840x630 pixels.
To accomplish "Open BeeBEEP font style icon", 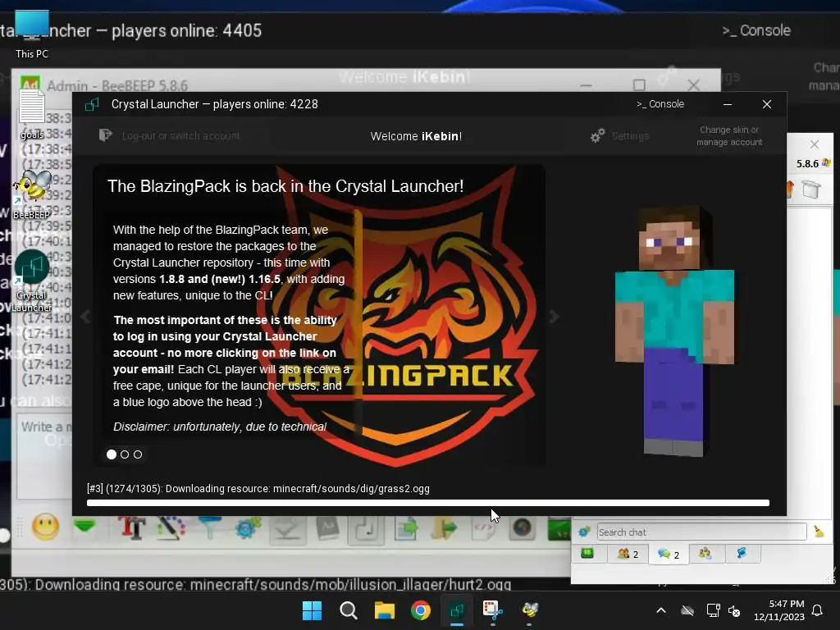I will pos(132,527).
